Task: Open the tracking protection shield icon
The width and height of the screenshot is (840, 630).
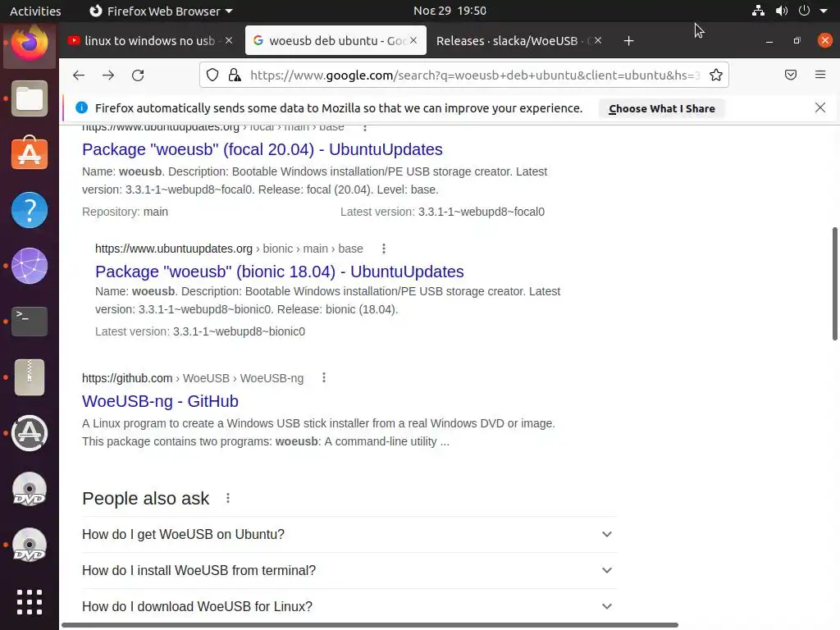Action: tap(212, 75)
